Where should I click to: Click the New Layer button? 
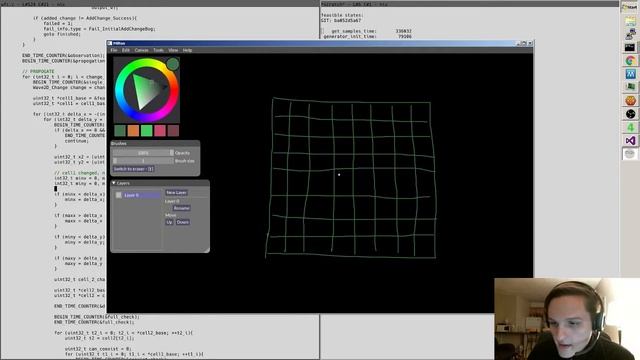click(176, 192)
